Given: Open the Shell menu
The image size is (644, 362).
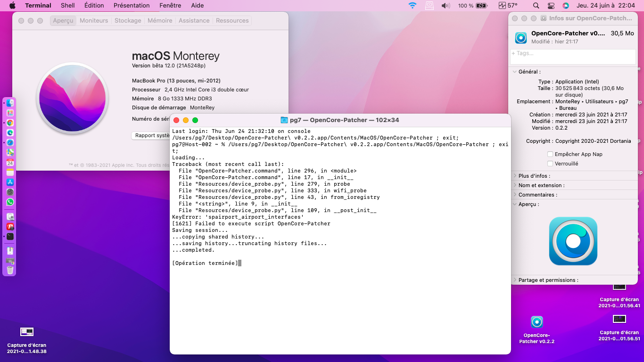Looking at the screenshot, I should [x=68, y=6].
